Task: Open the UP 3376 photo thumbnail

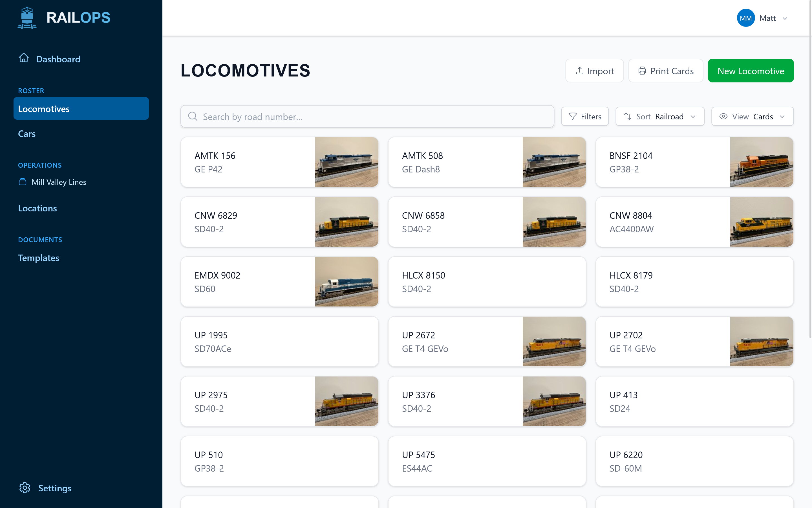Action: [554, 401]
